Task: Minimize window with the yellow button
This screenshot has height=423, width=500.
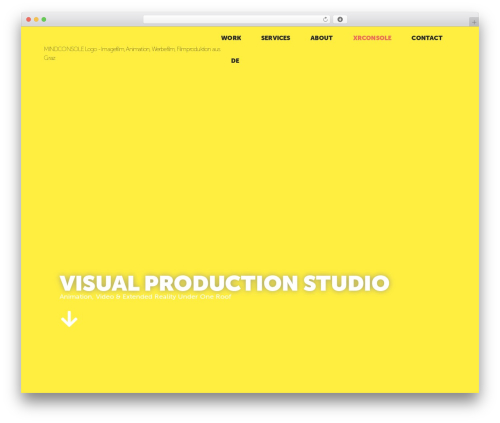Action: pyautogui.click(x=36, y=19)
